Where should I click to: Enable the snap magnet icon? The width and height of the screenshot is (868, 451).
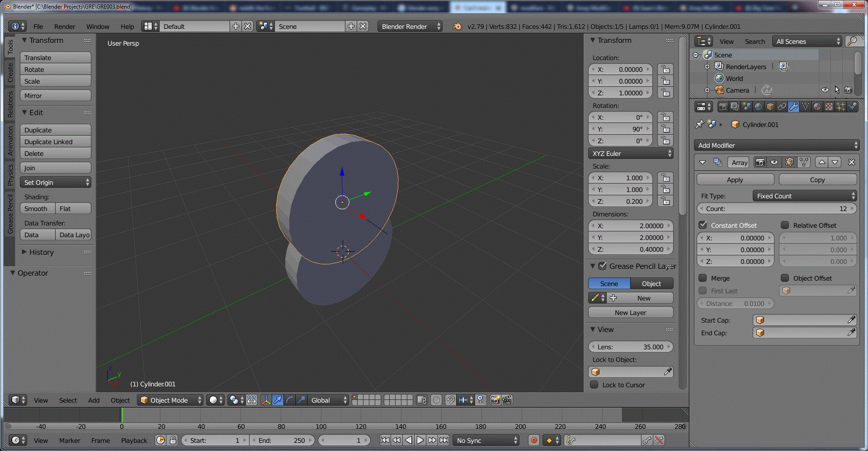(451, 400)
